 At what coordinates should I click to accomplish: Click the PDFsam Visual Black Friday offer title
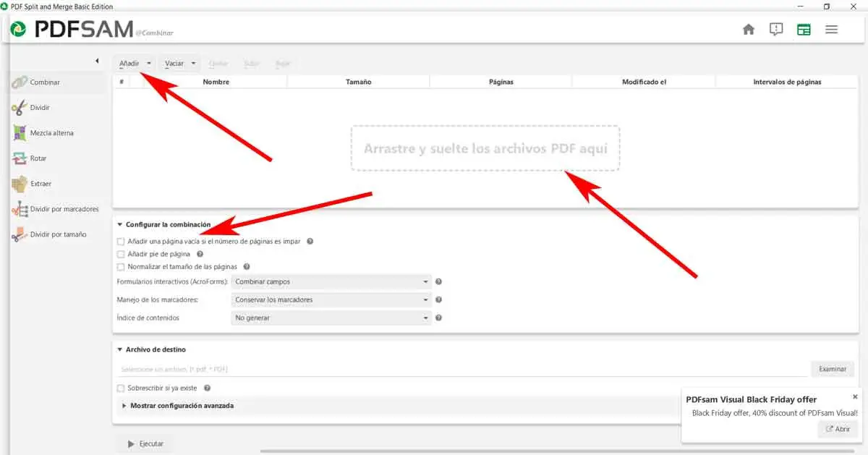[751, 399]
